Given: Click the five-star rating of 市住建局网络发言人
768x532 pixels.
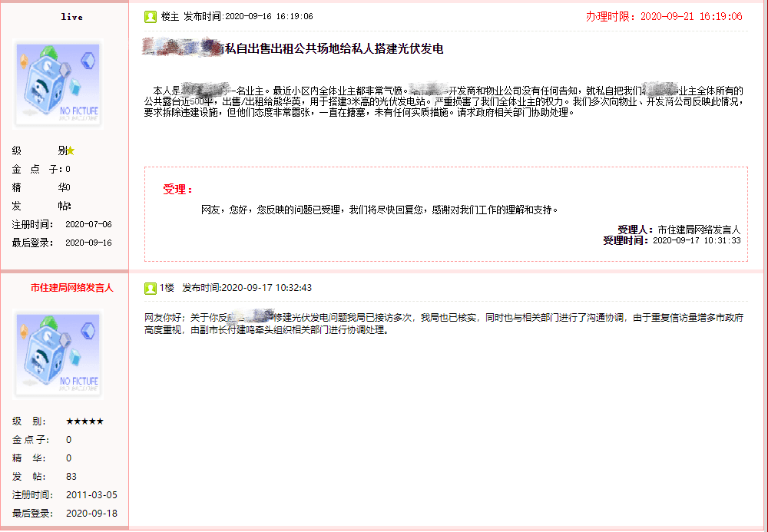Looking at the screenshot, I should point(84,421).
